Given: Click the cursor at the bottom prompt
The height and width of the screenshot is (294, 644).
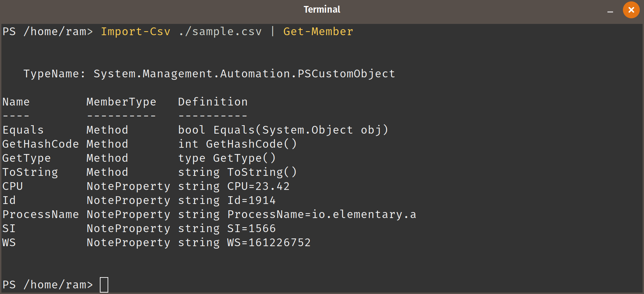Looking at the screenshot, I should pos(104,285).
